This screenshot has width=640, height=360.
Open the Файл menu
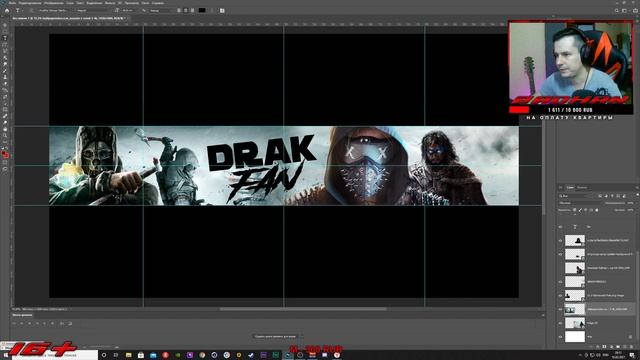click(x=12, y=3)
